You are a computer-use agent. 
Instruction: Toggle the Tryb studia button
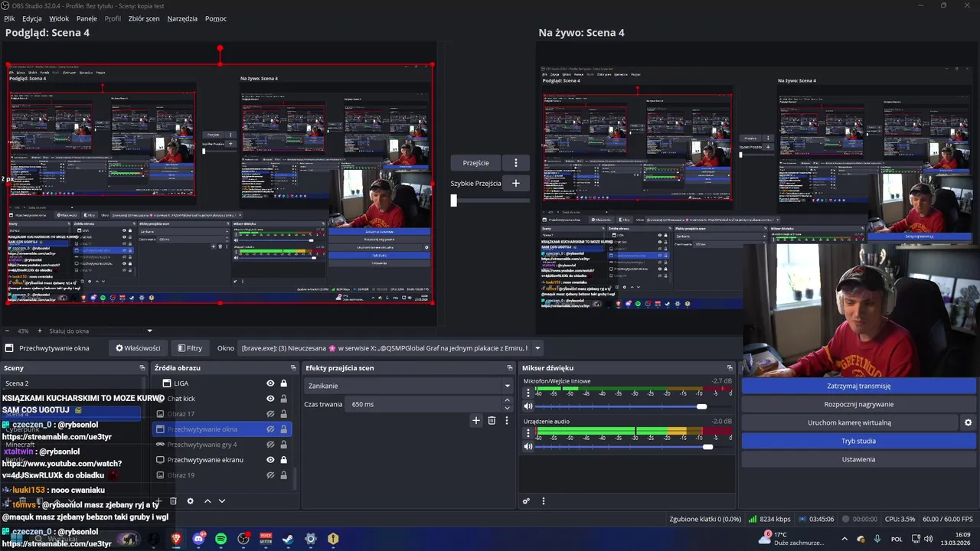pos(858,441)
